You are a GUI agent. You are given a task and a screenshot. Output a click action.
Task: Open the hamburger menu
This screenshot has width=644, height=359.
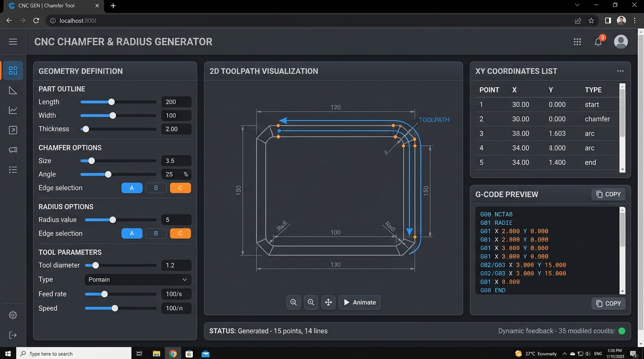tap(13, 42)
